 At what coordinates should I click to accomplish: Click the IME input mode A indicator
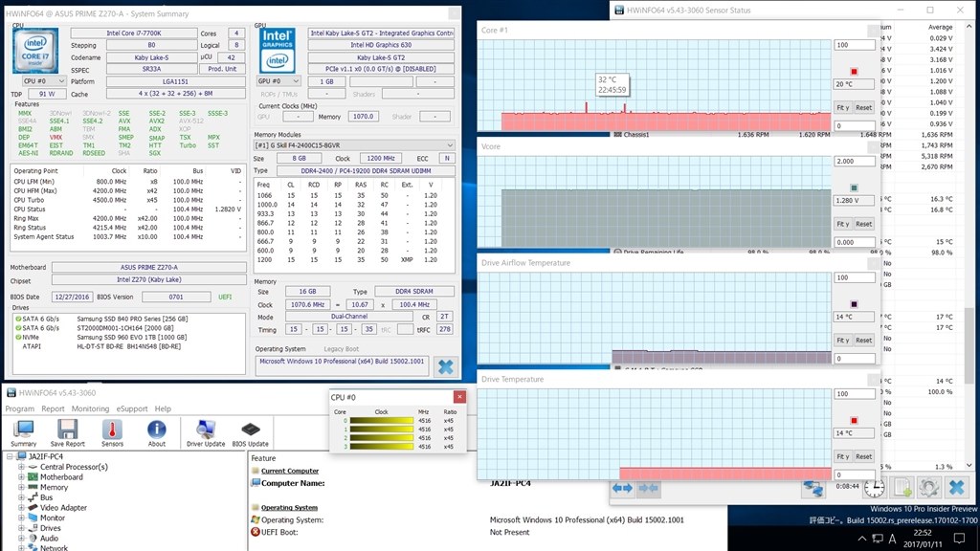893,538
